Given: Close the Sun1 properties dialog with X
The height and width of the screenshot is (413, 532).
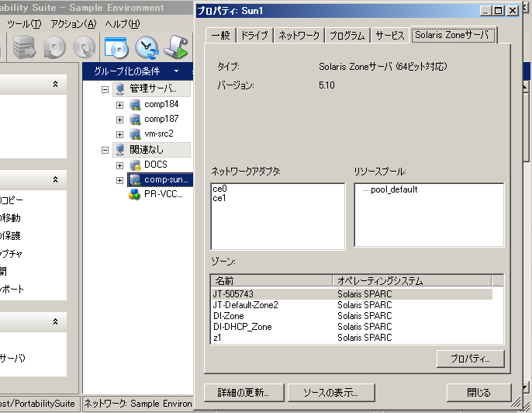Looking at the screenshot, I should pyautogui.click(x=513, y=11).
